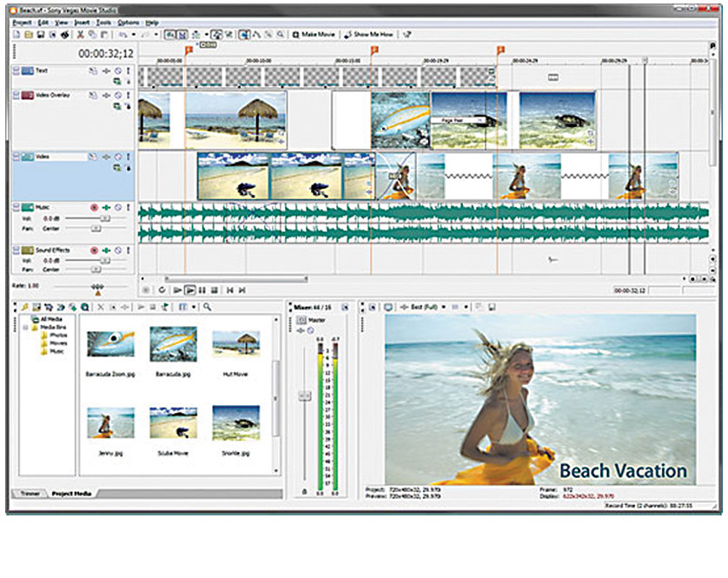728x578 pixels.
Task: Click Play From Start button
Action: [x=177, y=290]
